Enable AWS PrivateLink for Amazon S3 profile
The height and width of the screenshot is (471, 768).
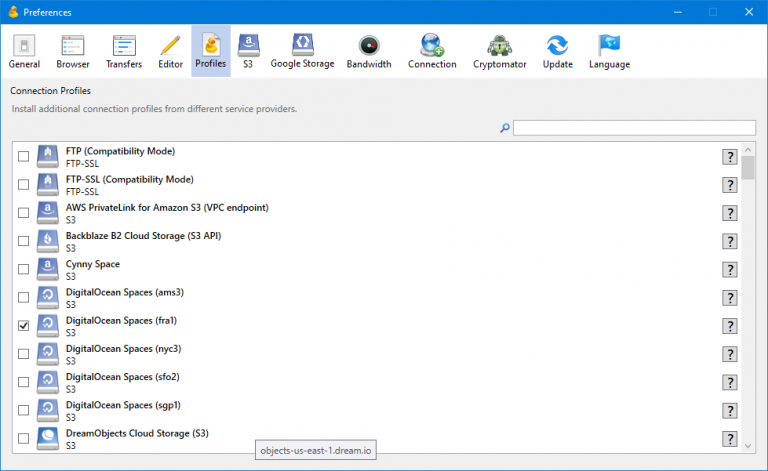[x=24, y=213]
